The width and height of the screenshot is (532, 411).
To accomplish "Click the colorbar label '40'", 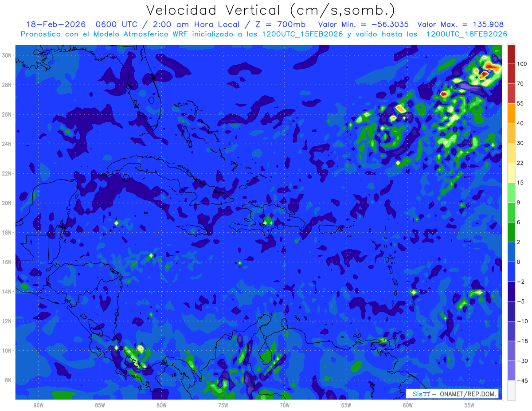I will pyautogui.click(x=520, y=123).
